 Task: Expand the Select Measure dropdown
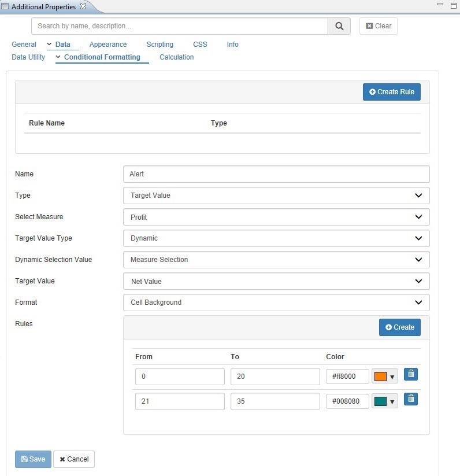click(x=276, y=217)
